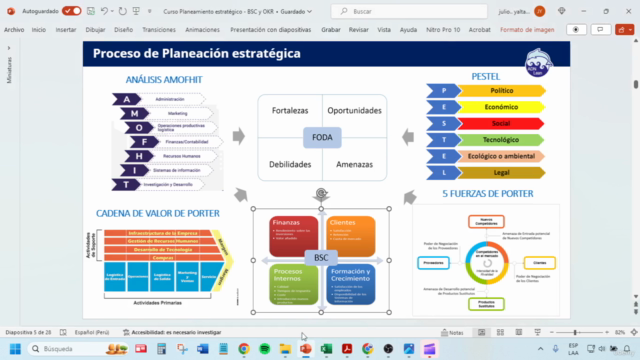Image resolution: width=640 pixels, height=360 pixels.
Task: Expand the file name Guardado dropdown
Action: coord(309,11)
